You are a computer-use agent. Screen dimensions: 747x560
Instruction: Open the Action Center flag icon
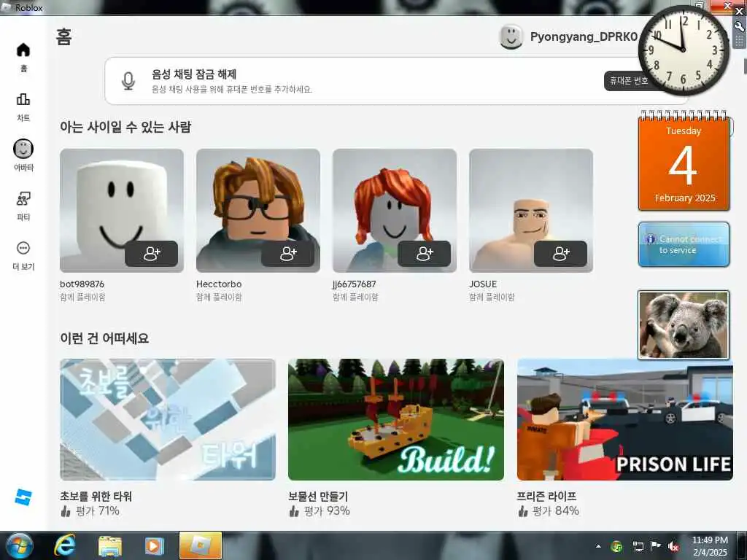pyautogui.click(x=656, y=546)
